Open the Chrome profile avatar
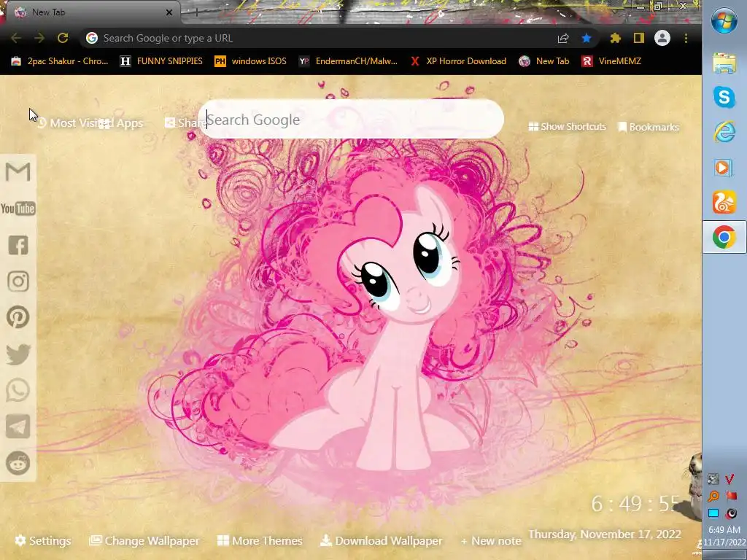The width and height of the screenshot is (747, 560). pos(662,38)
